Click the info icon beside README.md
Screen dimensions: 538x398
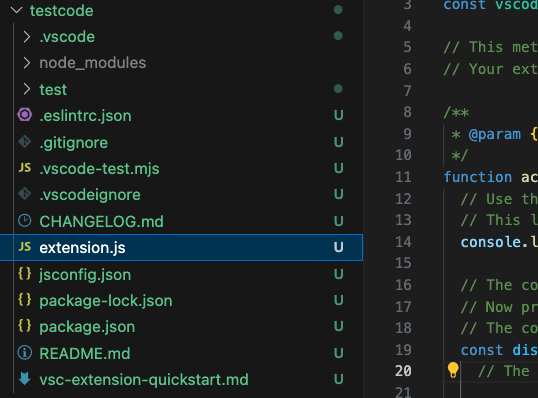coord(25,352)
